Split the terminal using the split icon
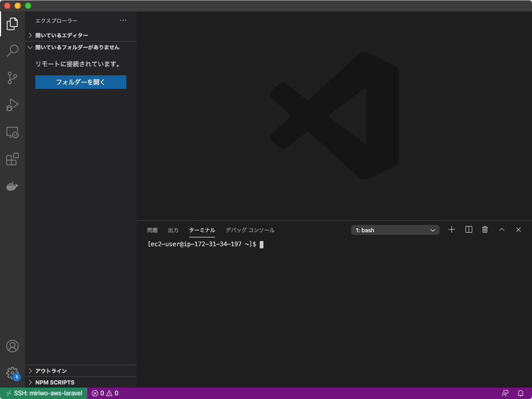This screenshot has height=399, width=532. tap(468, 229)
